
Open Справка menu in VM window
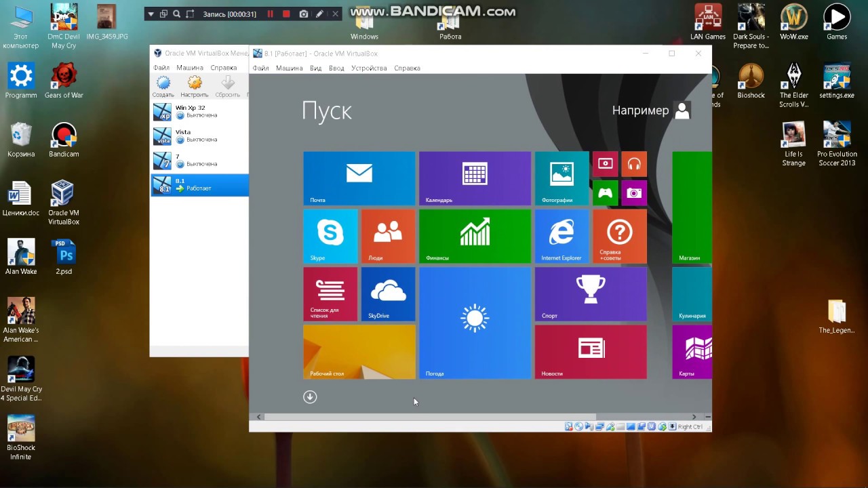coord(407,68)
